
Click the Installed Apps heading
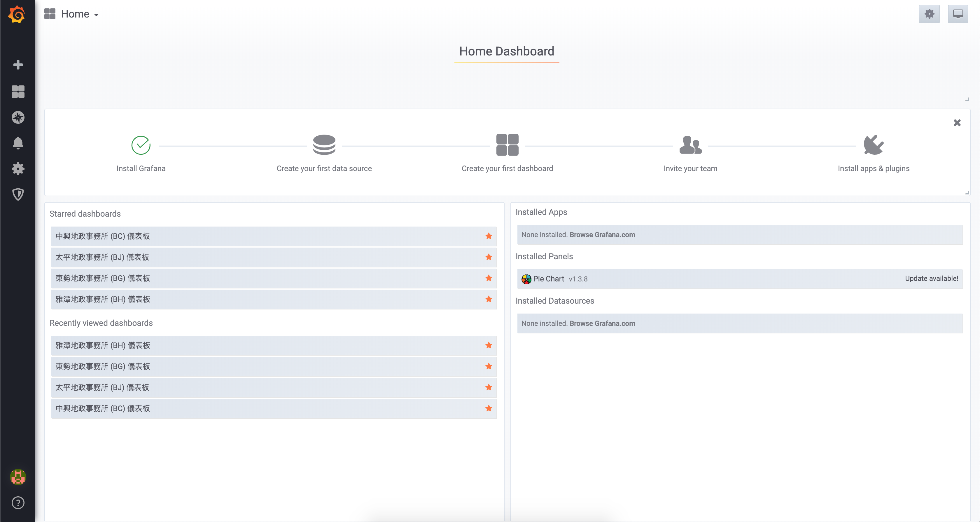click(x=541, y=212)
